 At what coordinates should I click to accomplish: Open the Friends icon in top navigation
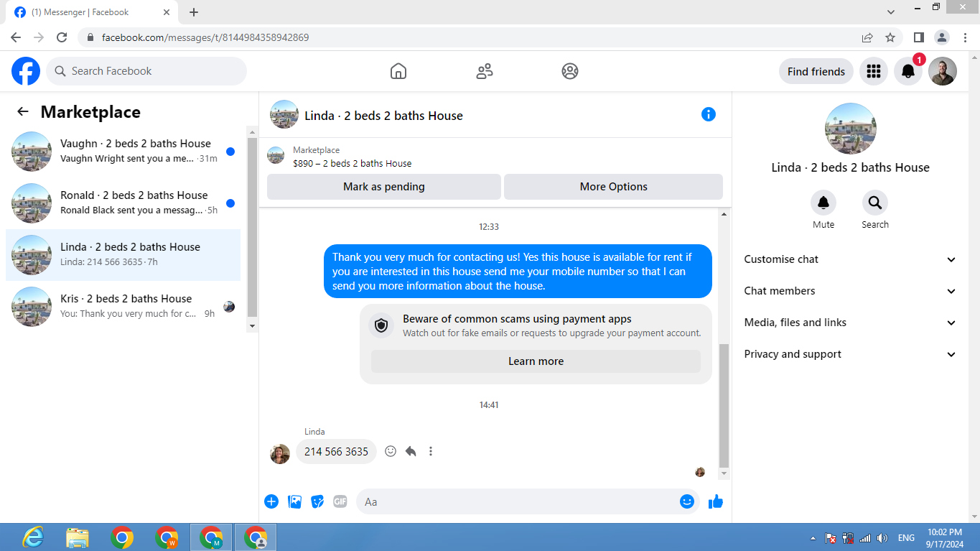point(485,71)
